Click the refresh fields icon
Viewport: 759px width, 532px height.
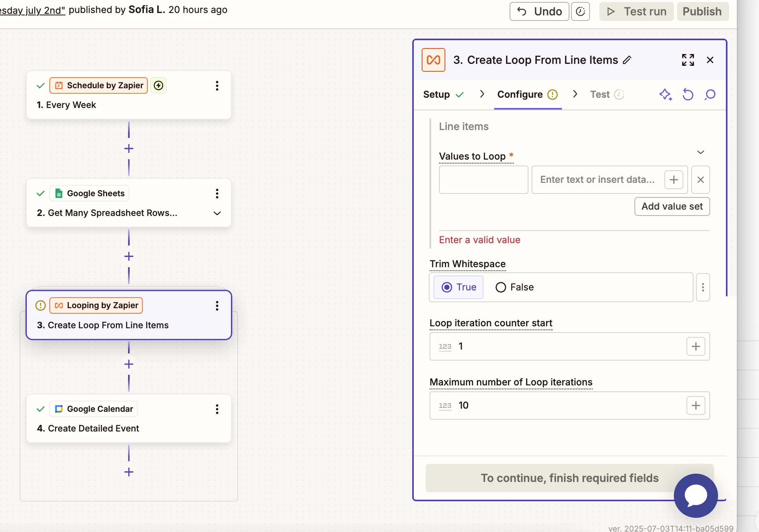coord(688,95)
